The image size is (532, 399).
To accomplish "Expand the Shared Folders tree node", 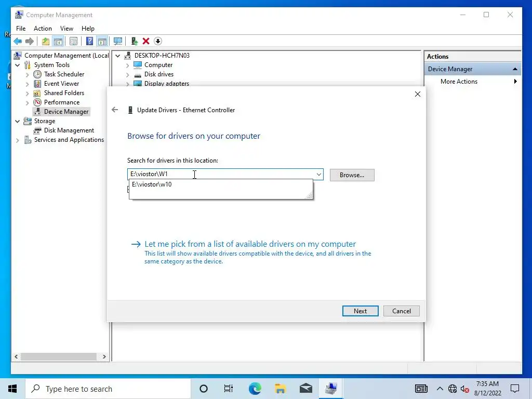I will (28, 93).
